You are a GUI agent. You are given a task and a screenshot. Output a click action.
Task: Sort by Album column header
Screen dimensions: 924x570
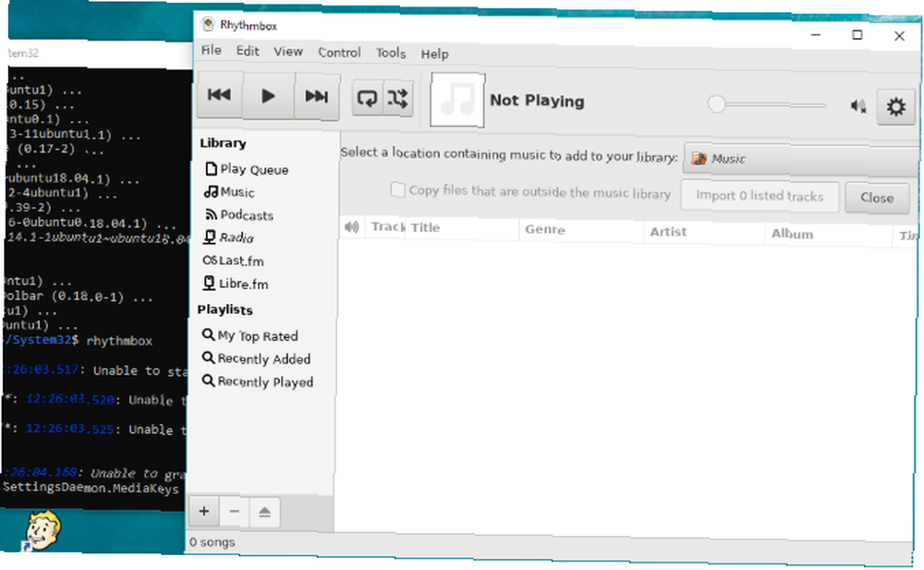tap(829, 234)
